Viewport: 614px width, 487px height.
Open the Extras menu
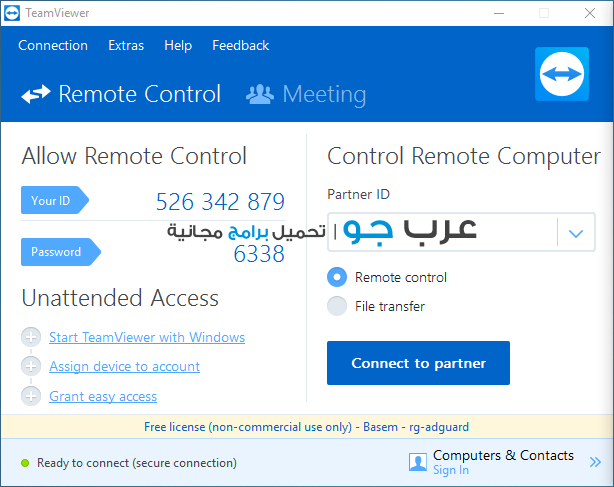(126, 45)
